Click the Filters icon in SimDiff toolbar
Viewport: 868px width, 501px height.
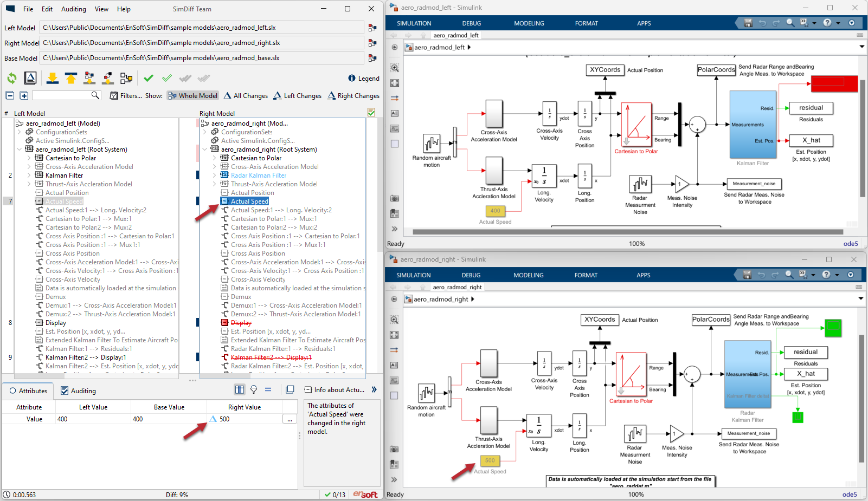pos(114,95)
